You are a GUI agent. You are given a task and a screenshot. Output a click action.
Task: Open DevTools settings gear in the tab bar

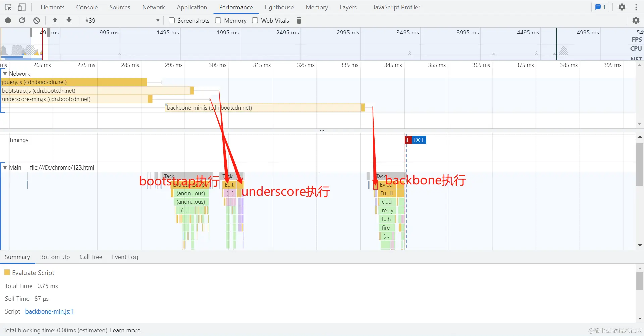click(x=622, y=7)
